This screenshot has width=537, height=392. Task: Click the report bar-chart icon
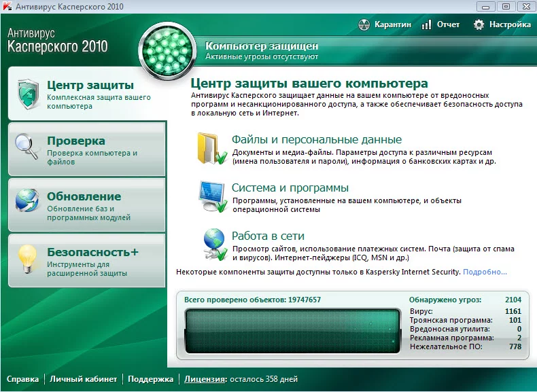tap(426, 24)
